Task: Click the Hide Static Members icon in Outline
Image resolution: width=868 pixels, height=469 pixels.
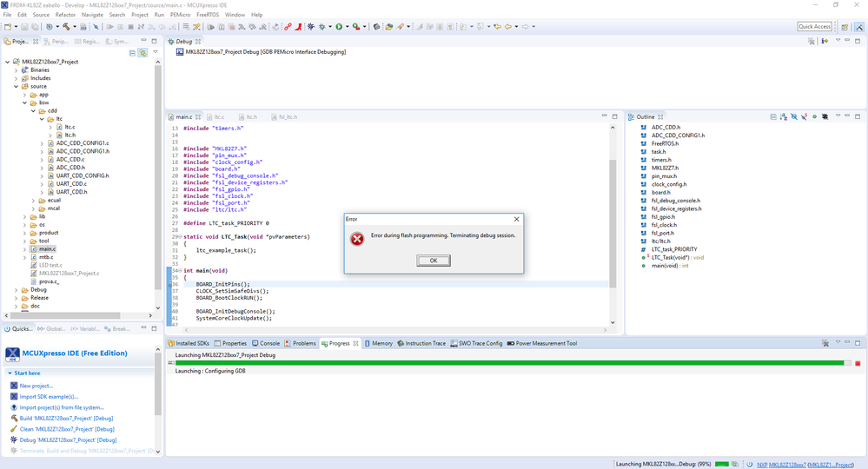Action: pyautogui.click(x=804, y=116)
